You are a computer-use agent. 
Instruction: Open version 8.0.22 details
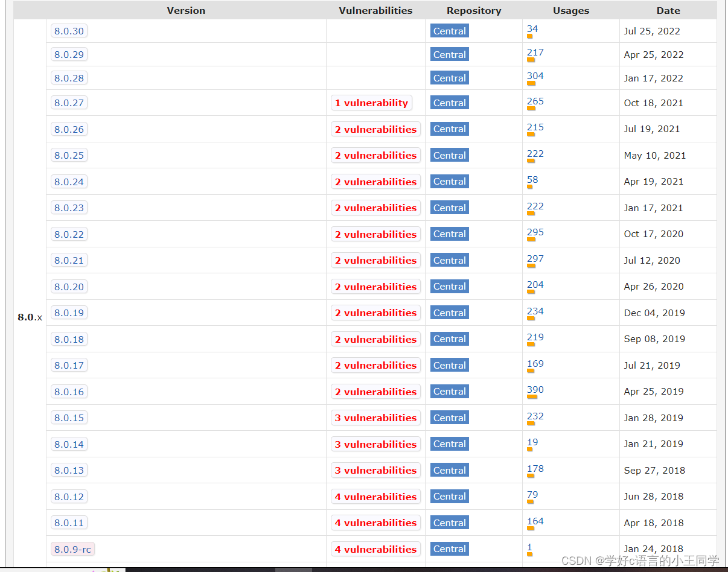tap(69, 234)
